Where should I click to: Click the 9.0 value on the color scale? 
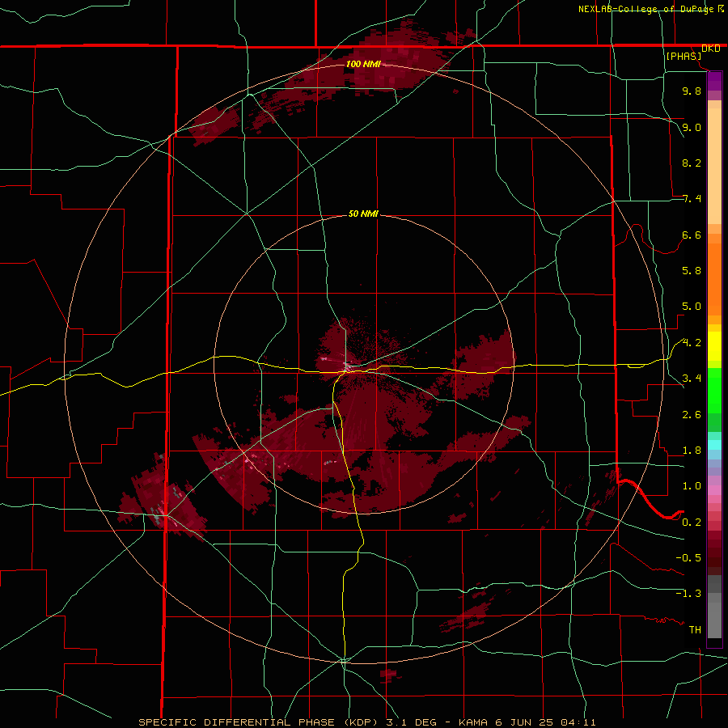pyautogui.click(x=692, y=127)
